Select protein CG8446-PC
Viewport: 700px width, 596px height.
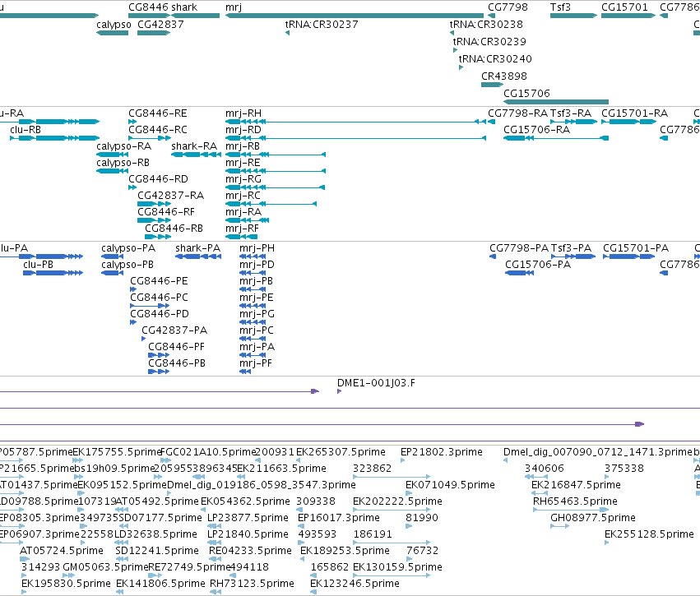[150, 306]
